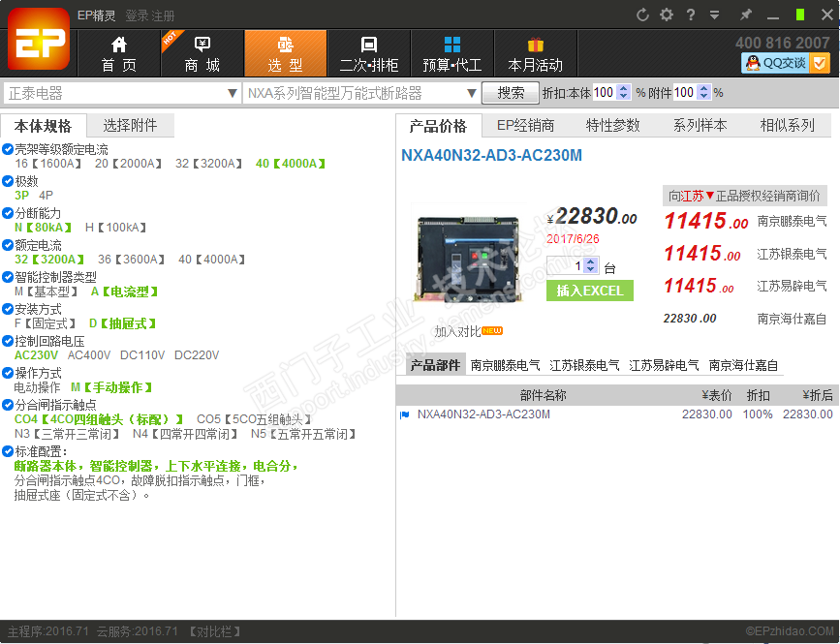840x644 pixels.
Task: Open the EP经销商 tab
Action: coord(525,125)
